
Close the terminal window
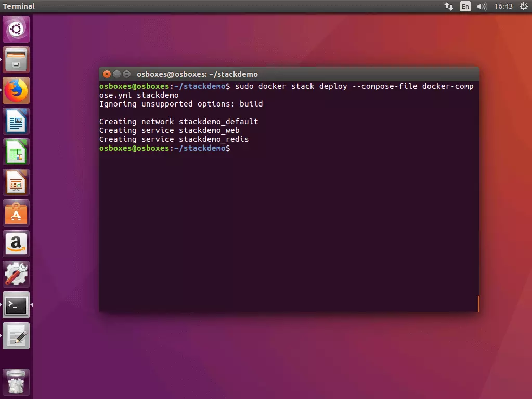107,74
